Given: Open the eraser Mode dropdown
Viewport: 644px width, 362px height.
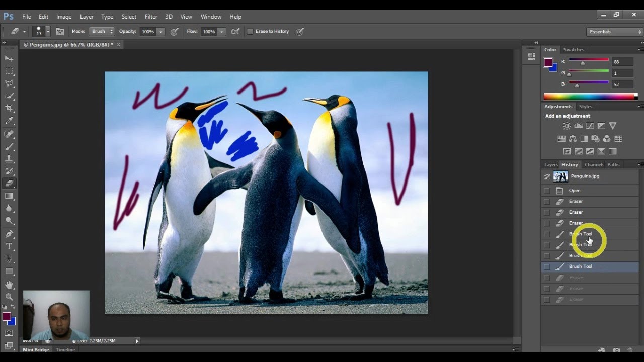Looking at the screenshot, I should [x=102, y=31].
